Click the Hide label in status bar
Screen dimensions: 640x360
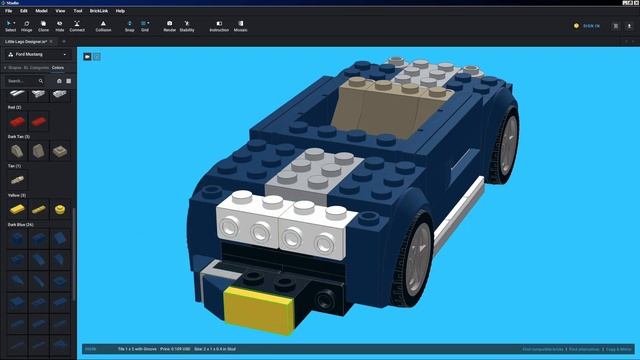[91, 349]
